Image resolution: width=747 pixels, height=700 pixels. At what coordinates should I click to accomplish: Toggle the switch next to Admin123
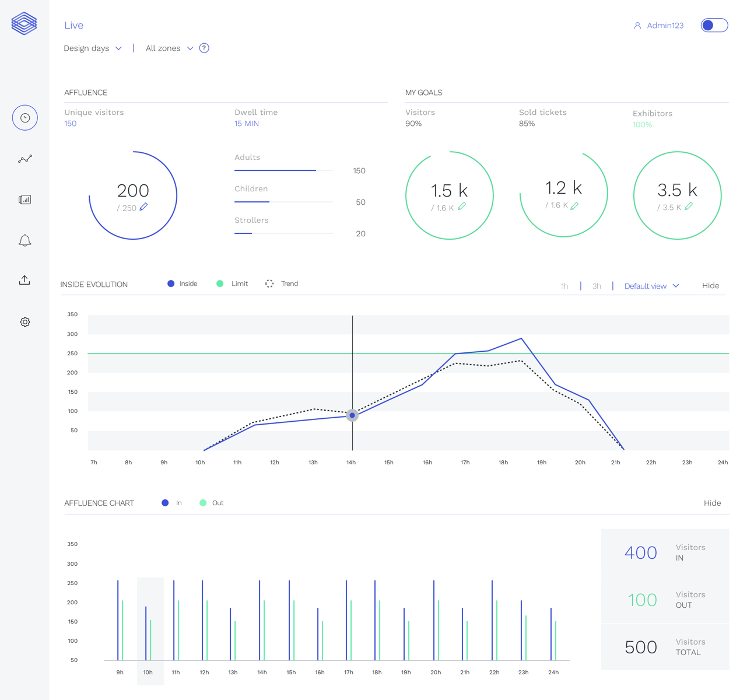pos(714,25)
